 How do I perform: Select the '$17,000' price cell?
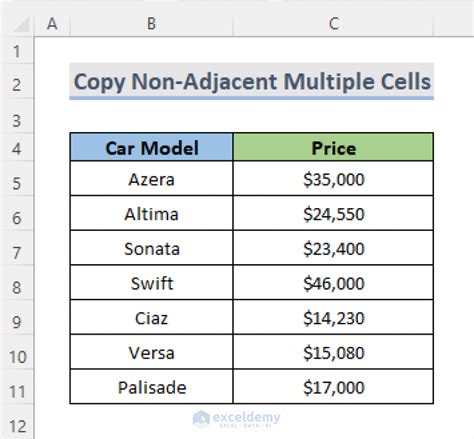coord(333,387)
